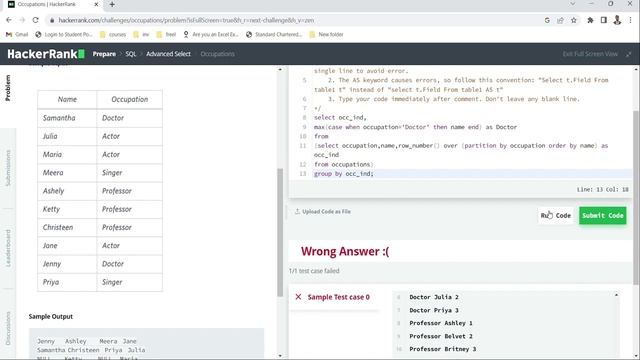Click the Priya table cell
The image size is (640, 360).
point(67,282)
